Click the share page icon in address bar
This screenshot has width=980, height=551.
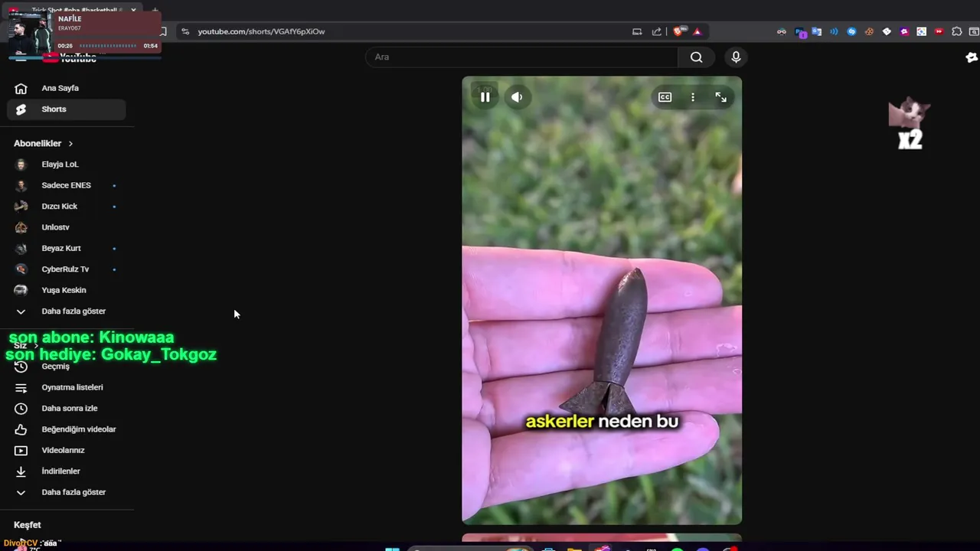[x=656, y=31]
